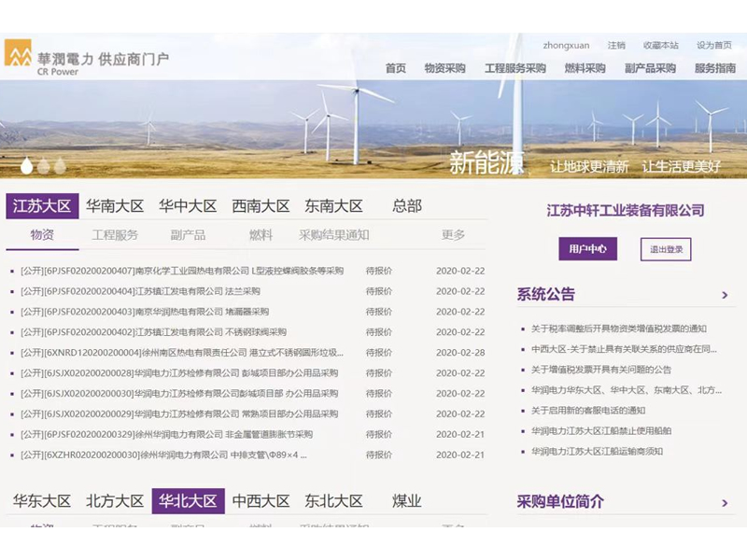The width and height of the screenshot is (747, 560).
Task: Open announcement 关于启用新的客服电话的通知
Action: click(588, 411)
